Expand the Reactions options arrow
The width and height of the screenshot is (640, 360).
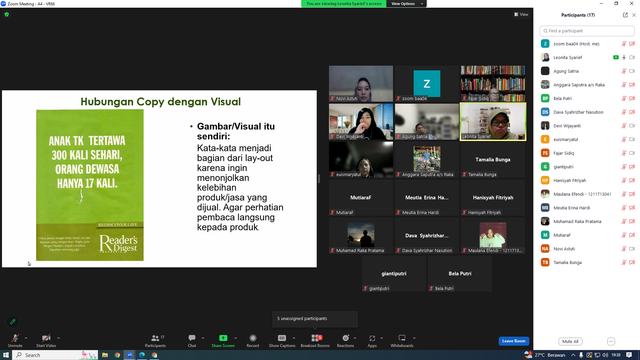coord(355,338)
